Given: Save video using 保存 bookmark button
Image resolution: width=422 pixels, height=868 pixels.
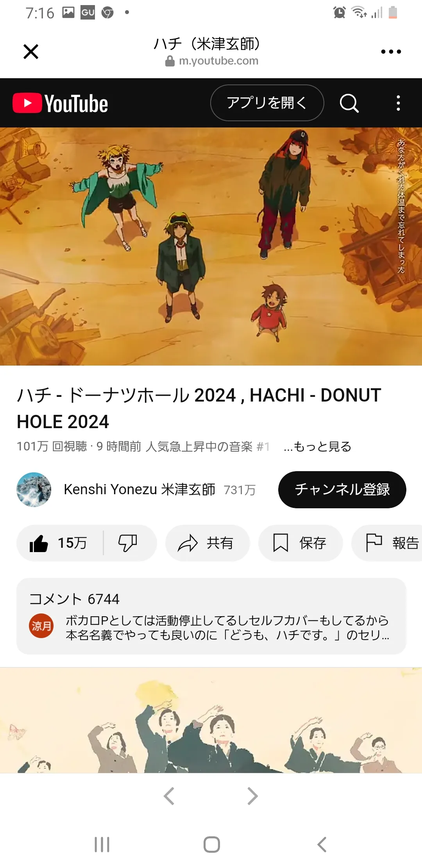Looking at the screenshot, I should 300,543.
